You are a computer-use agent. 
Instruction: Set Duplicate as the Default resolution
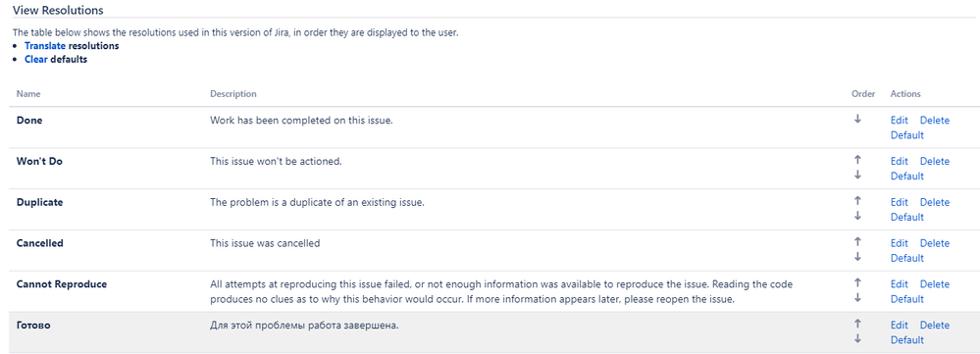(906, 218)
